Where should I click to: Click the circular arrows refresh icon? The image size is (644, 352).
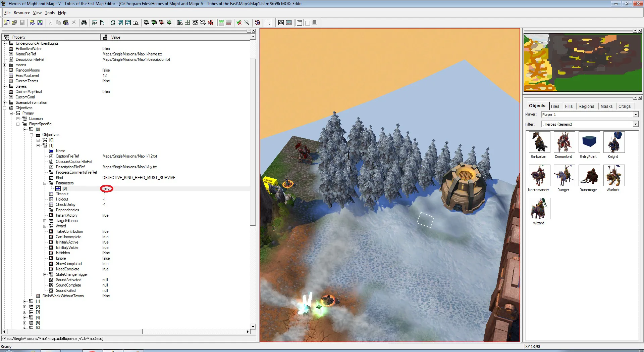(x=113, y=23)
